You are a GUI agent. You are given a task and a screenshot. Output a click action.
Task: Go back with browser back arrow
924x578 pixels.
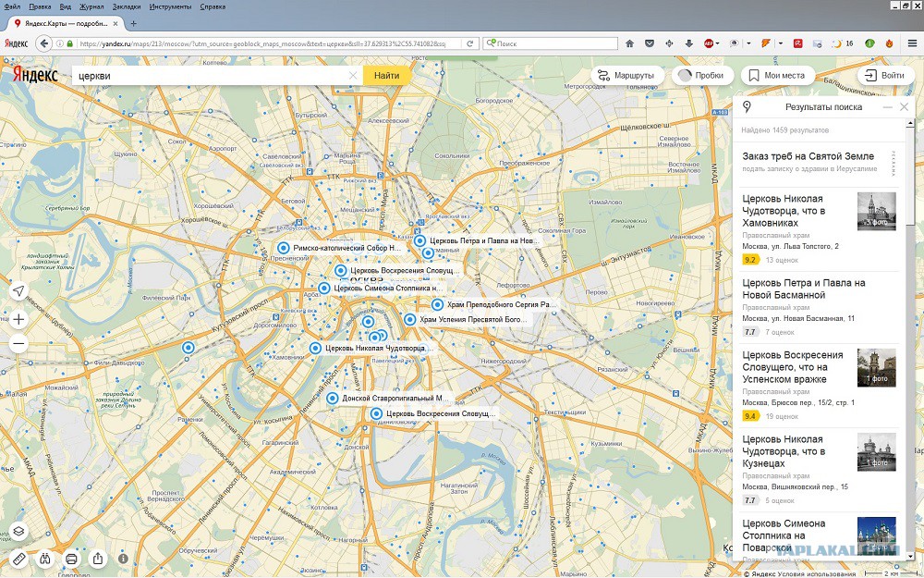[43, 43]
